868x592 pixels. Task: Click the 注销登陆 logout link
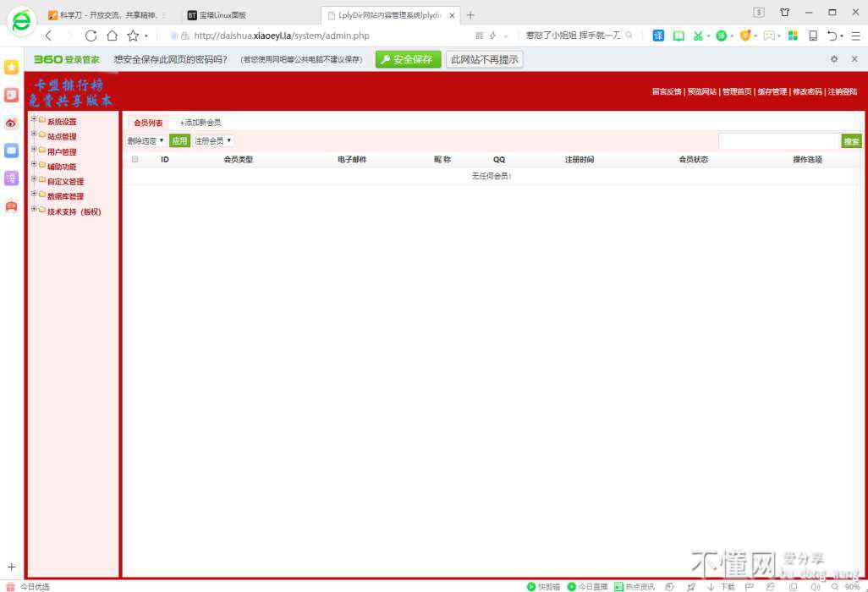point(843,92)
